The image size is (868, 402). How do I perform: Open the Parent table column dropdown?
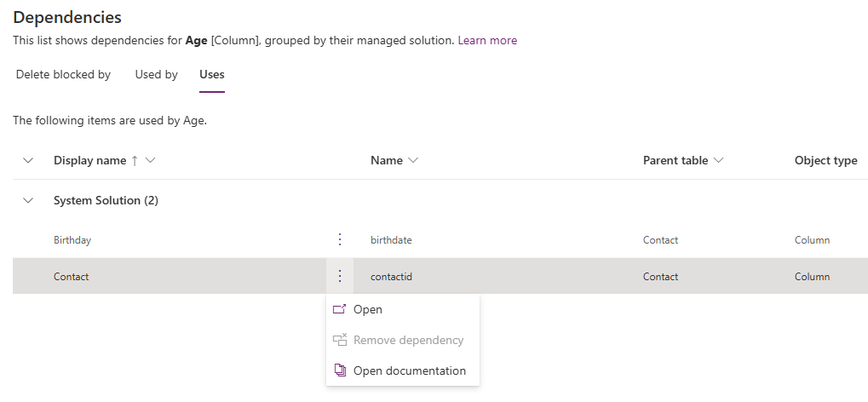[x=718, y=160]
